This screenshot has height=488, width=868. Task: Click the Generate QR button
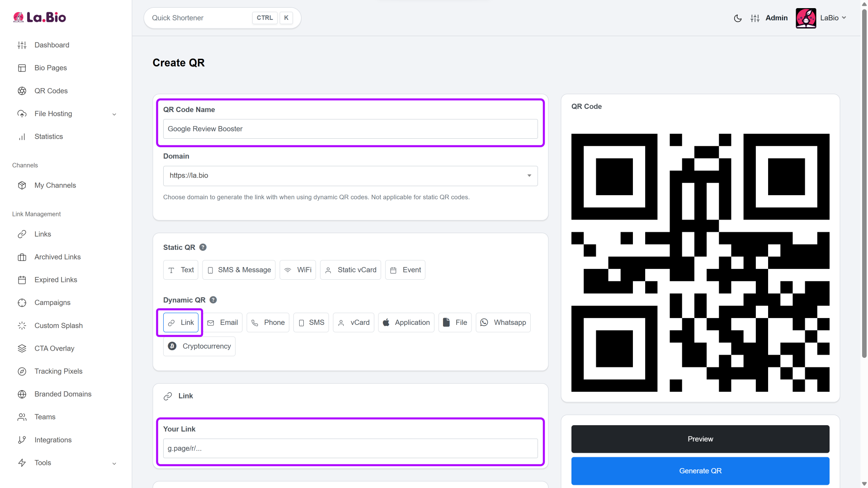[700, 471]
